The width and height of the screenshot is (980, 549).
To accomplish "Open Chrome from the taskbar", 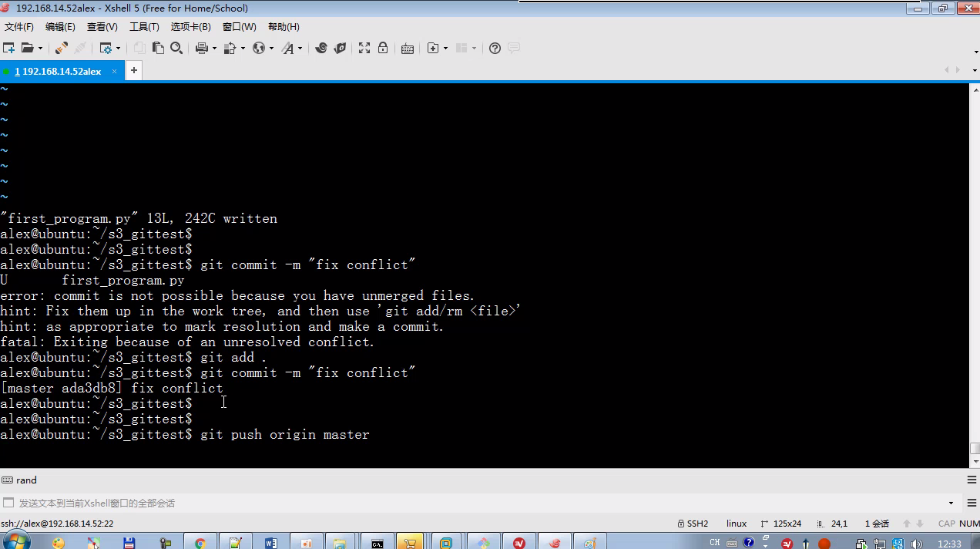I will click(200, 542).
